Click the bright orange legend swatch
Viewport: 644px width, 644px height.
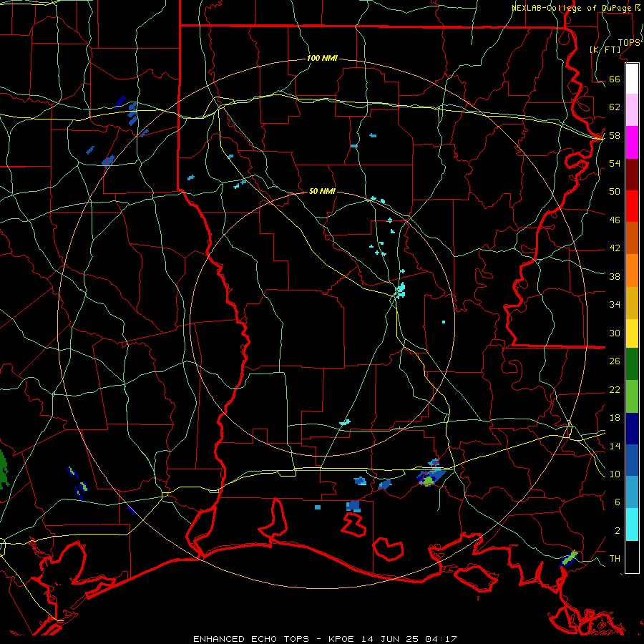click(x=632, y=270)
